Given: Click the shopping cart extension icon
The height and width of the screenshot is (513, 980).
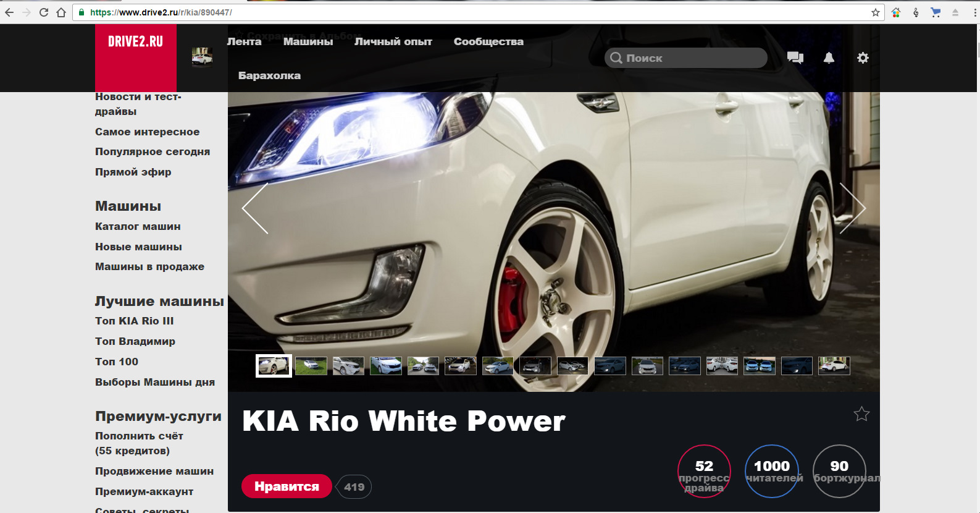Looking at the screenshot, I should [x=936, y=12].
